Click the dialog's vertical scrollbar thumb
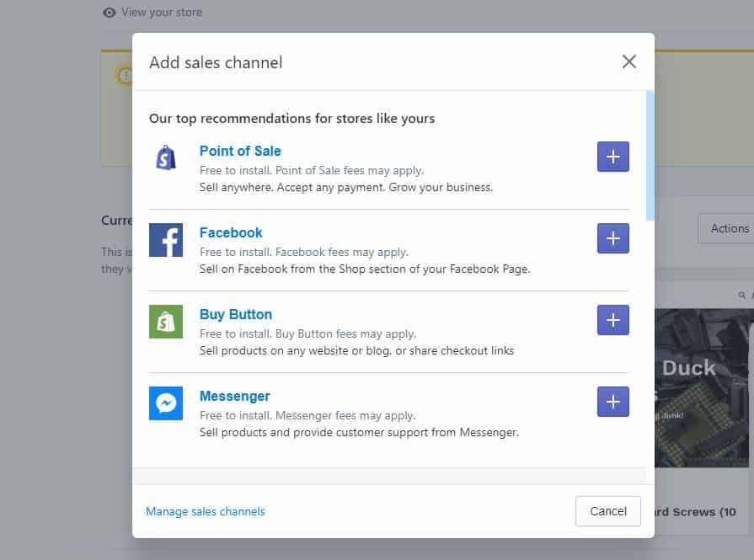The image size is (754, 560). pos(650,156)
